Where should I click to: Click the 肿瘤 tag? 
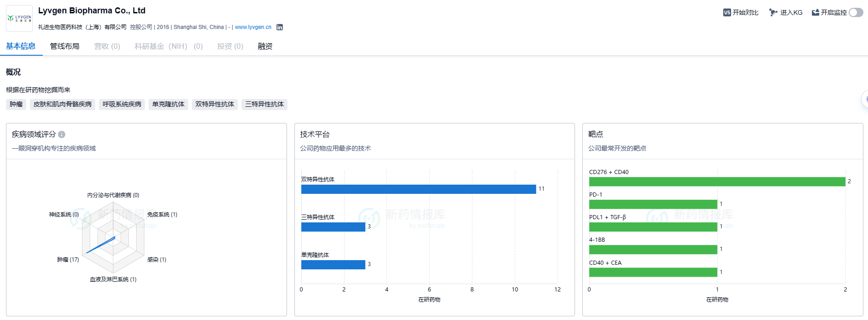16,105
